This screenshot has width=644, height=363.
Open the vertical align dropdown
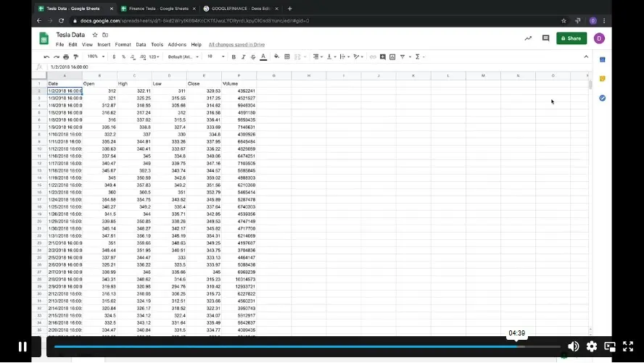pyautogui.click(x=331, y=57)
